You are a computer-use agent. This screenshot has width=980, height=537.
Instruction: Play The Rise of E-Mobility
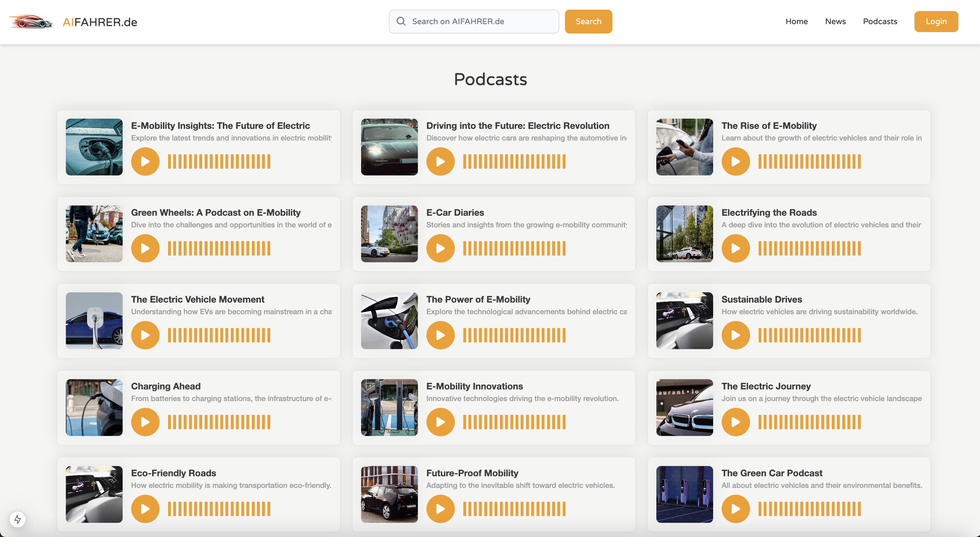[735, 161]
